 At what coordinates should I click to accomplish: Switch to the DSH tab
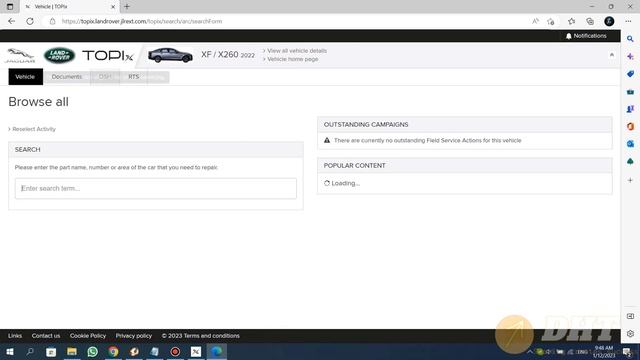pyautogui.click(x=105, y=77)
